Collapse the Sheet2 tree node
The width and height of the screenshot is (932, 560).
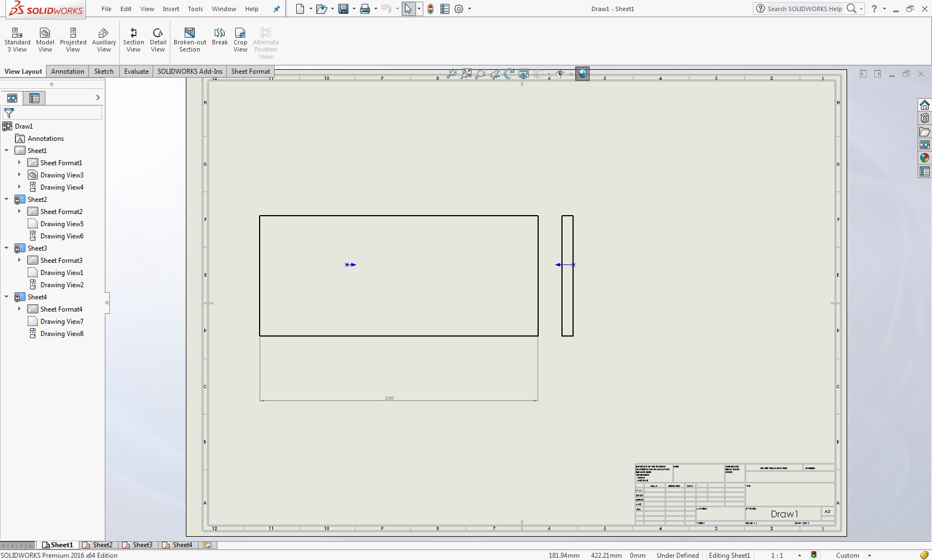[x=7, y=200]
